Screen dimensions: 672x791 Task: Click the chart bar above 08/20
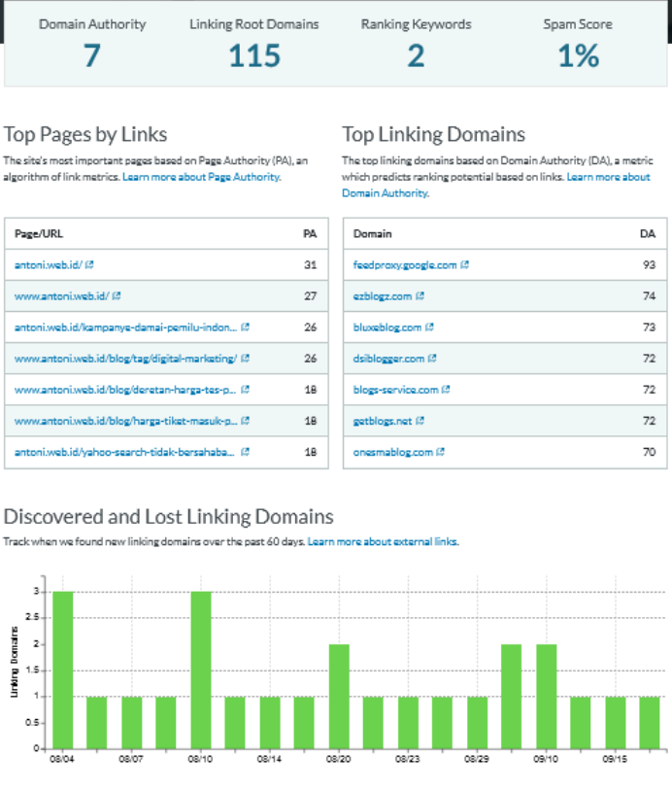[x=339, y=697]
